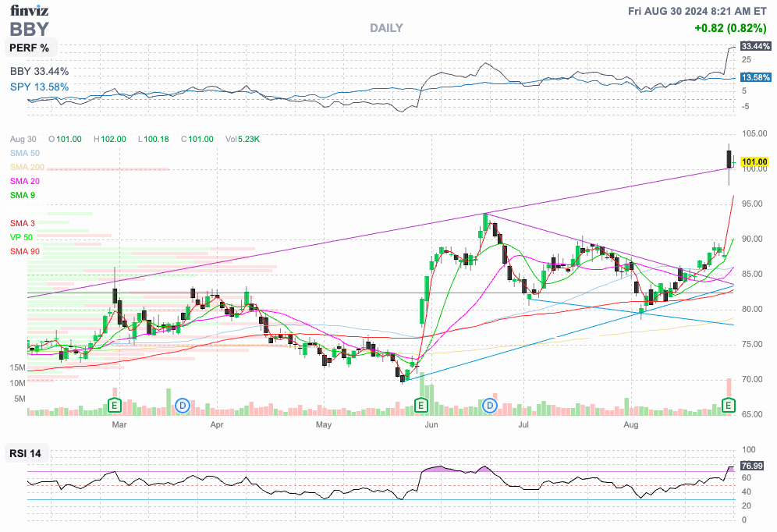Screen dimensions: 777x532
Task: Toggle the VP 50 legend entry
Action: click(x=21, y=237)
